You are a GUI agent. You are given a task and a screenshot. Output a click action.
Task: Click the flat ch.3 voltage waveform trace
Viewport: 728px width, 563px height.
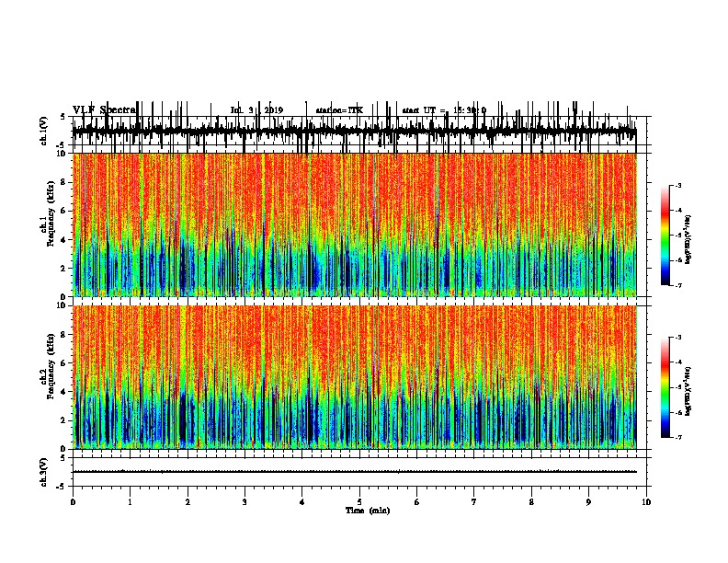[355, 472]
